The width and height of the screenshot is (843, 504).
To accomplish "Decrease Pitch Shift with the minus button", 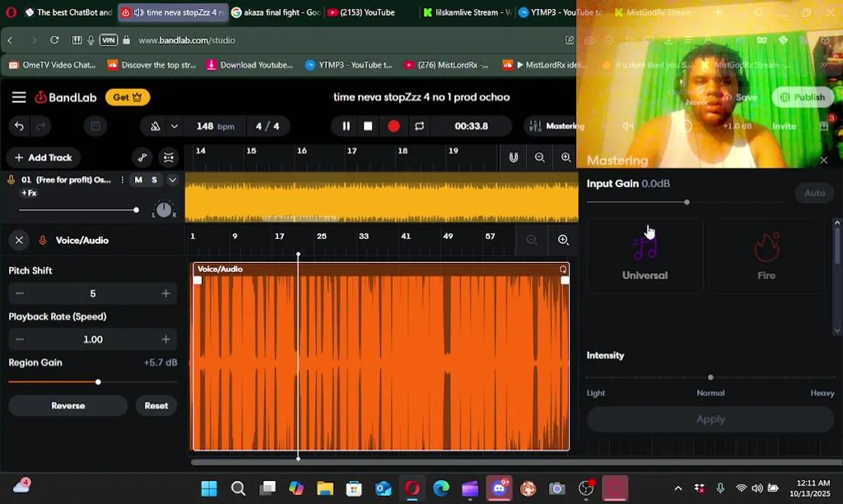I will pyautogui.click(x=20, y=293).
